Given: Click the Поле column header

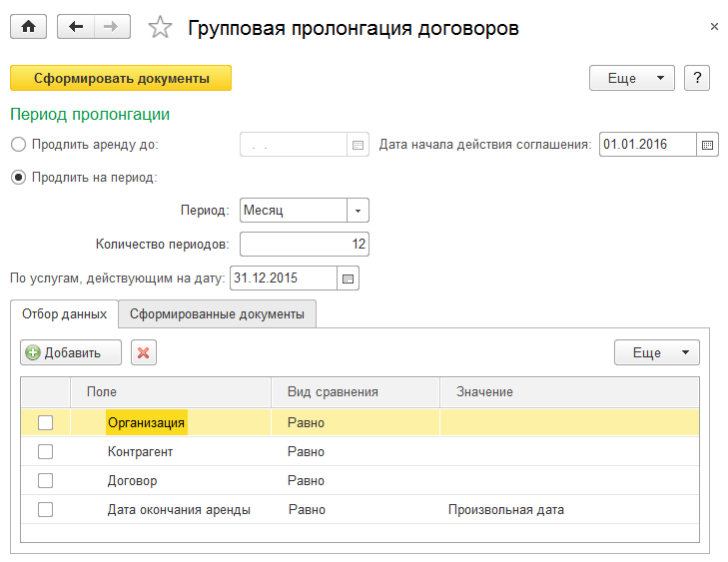Looking at the screenshot, I should 171,392.
